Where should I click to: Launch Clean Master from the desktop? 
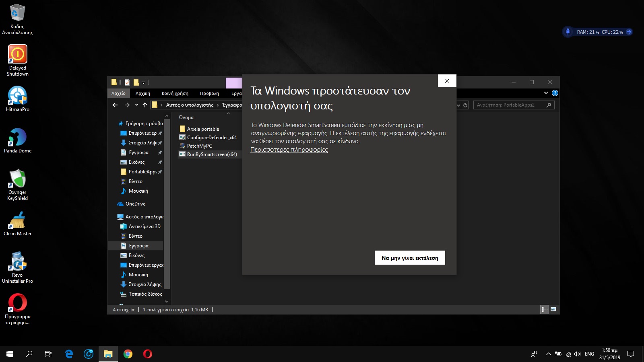pyautogui.click(x=17, y=224)
